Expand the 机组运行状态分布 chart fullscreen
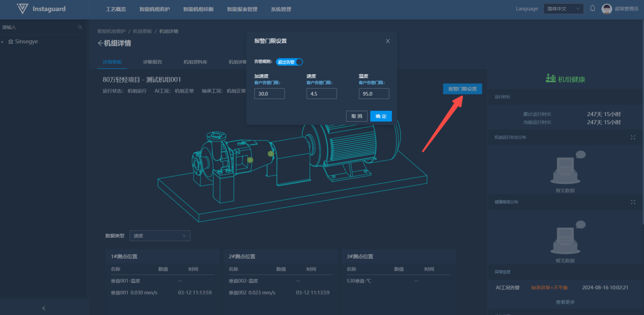This screenshot has height=315, width=644. click(633, 137)
